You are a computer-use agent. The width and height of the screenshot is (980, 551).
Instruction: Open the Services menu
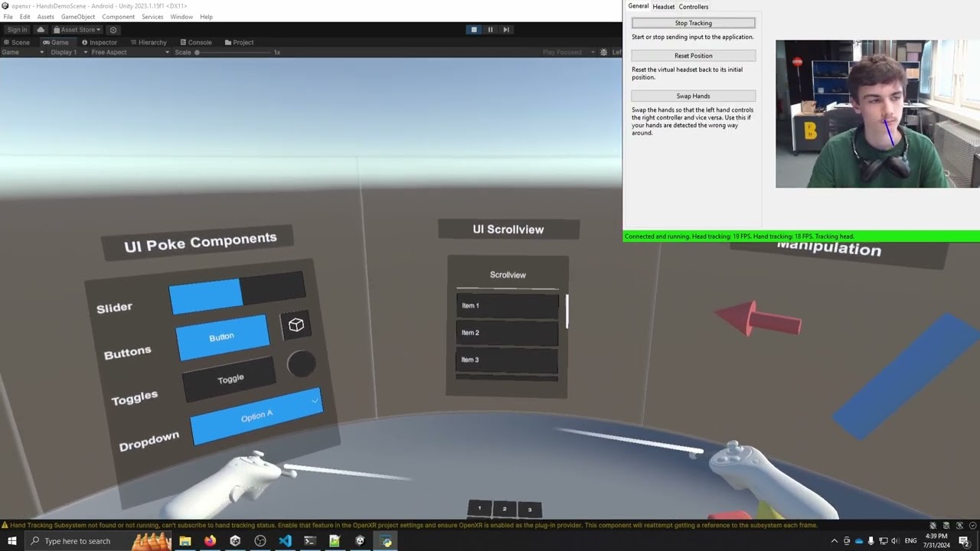(152, 17)
